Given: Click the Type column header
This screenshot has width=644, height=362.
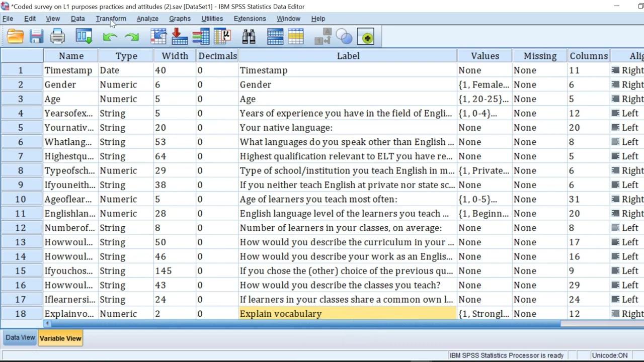Looking at the screenshot, I should (x=126, y=56).
